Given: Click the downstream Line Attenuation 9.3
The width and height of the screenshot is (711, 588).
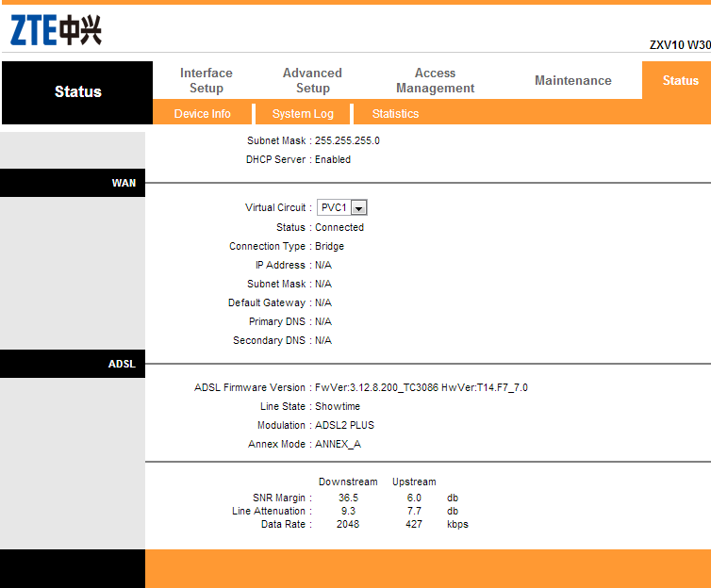Looking at the screenshot, I should (348, 511).
